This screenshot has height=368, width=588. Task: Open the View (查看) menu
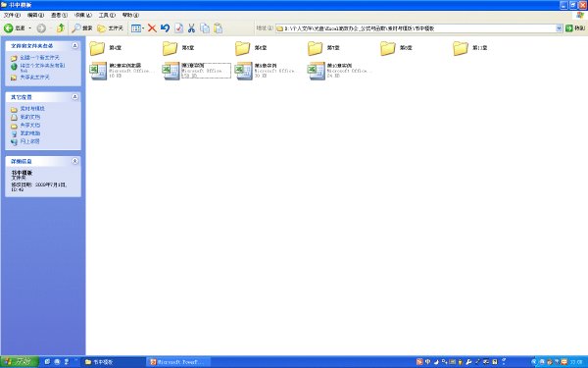[59, 15]
